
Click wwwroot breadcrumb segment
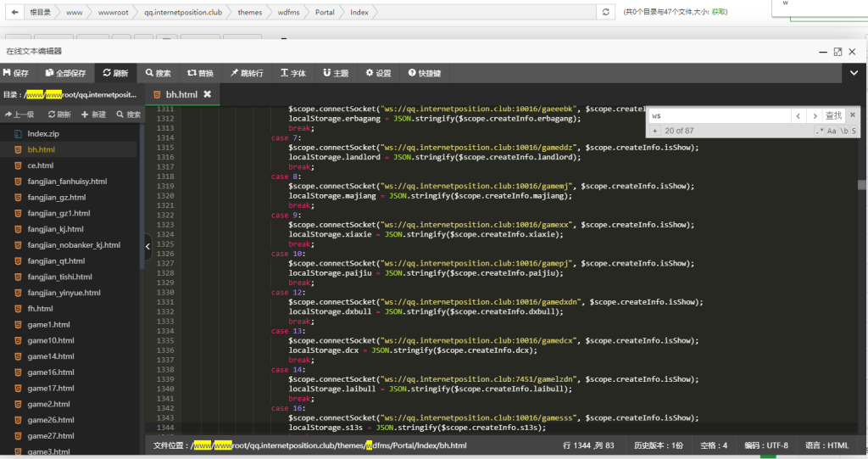(113, 12)
